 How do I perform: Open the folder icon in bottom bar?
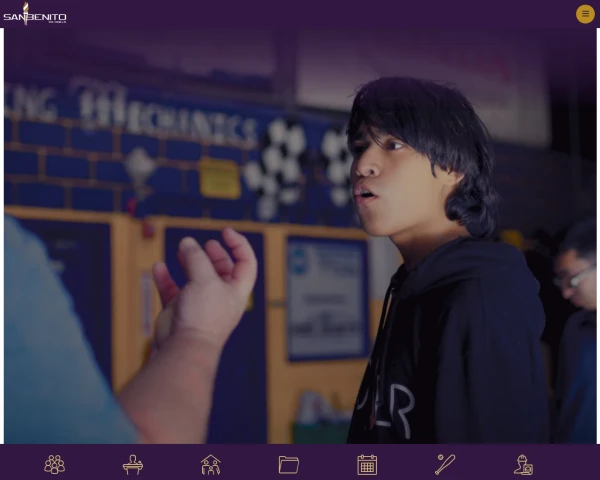point(289,465)
